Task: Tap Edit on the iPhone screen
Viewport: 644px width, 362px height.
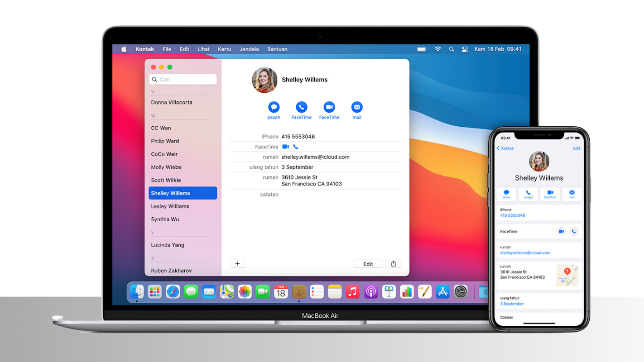Action: 577,148
